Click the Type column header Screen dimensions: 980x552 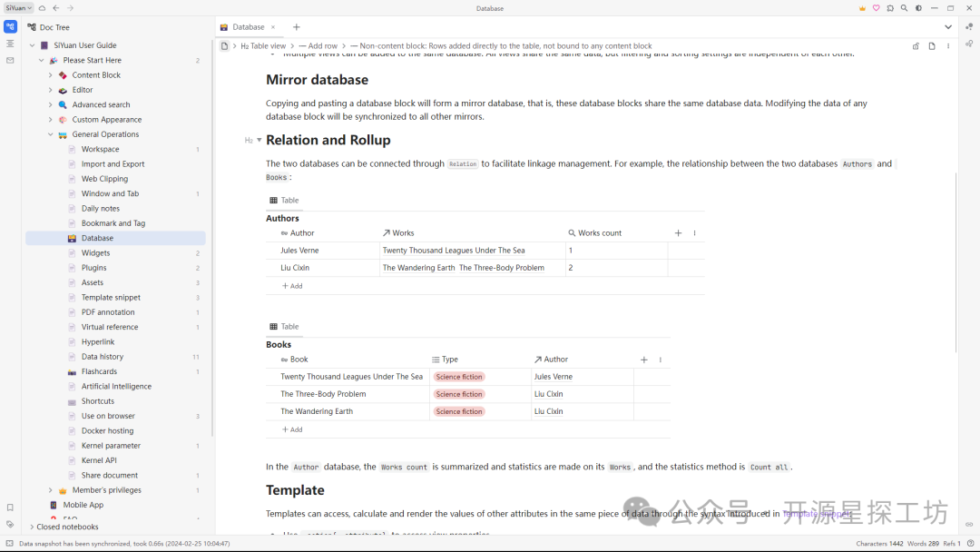pos(480,360)
